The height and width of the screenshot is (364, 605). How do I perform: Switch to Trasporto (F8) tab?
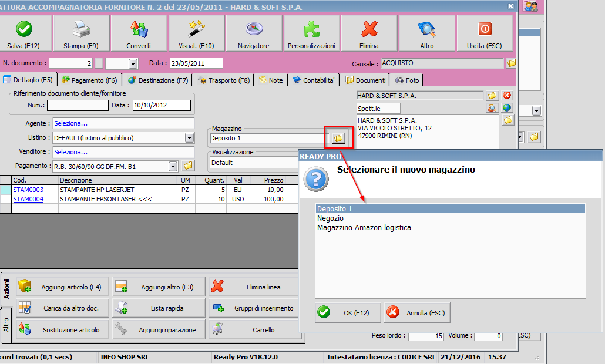(x=224, y=80)
